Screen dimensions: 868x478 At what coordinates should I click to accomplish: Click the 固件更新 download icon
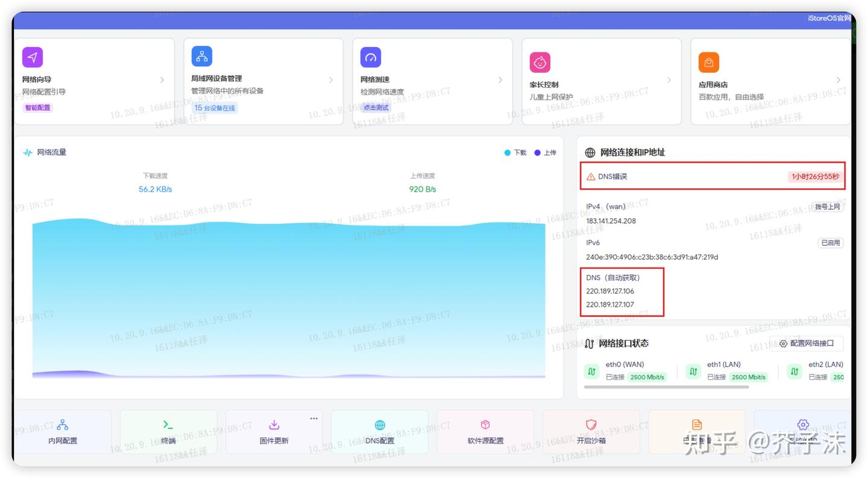click(274, 425)
